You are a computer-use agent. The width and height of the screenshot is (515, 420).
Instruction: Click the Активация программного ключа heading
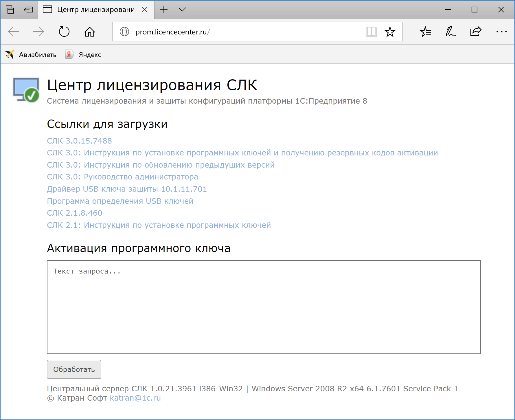(139, 248)
